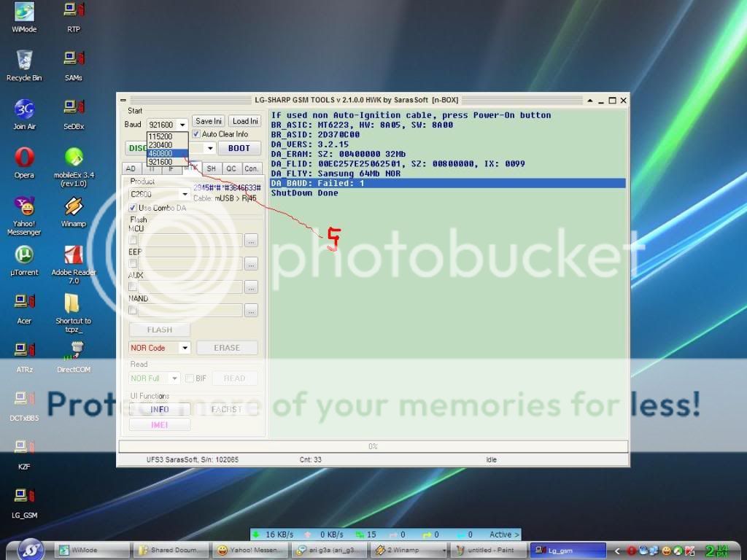Open the SAMs desktop shortcut
747x560 pixels.
coord(74,66)
